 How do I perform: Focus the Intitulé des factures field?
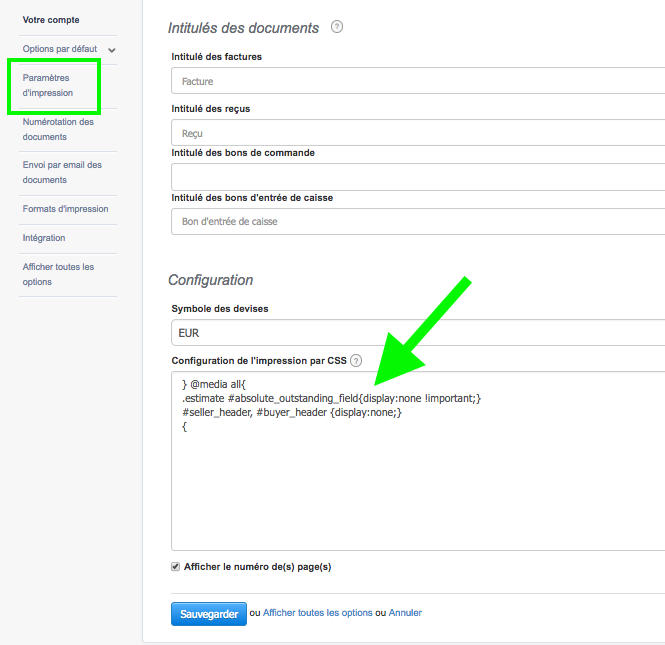(418, 81)
